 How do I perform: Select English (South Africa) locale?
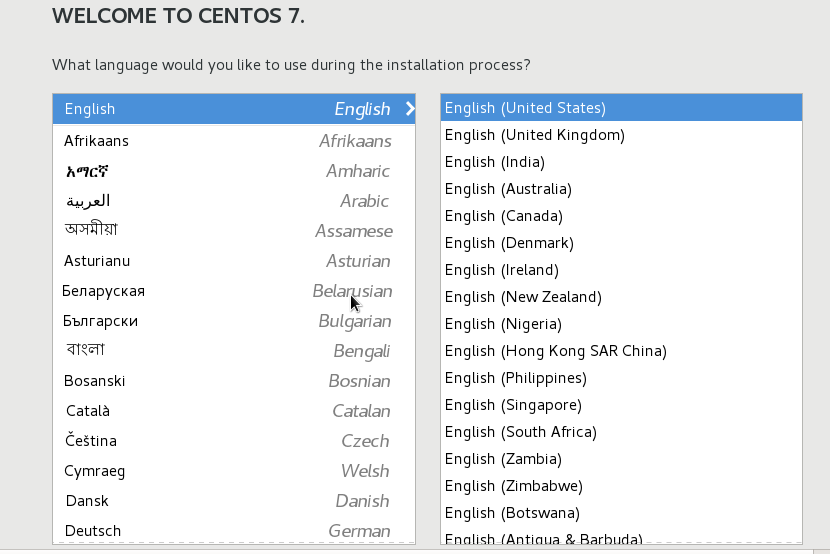point(621,432)
